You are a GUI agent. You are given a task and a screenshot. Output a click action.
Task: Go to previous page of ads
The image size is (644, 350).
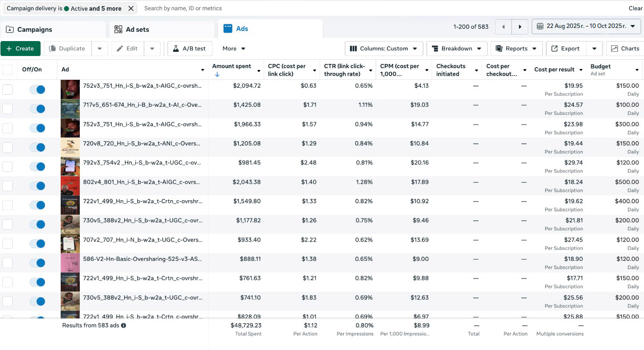pyautogui.click(x=503, y=27)
